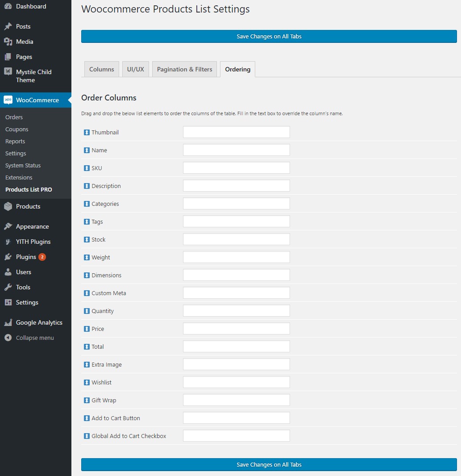
Task: Click the Tools wrench icon in sidebar
Action: pos(8,287)
